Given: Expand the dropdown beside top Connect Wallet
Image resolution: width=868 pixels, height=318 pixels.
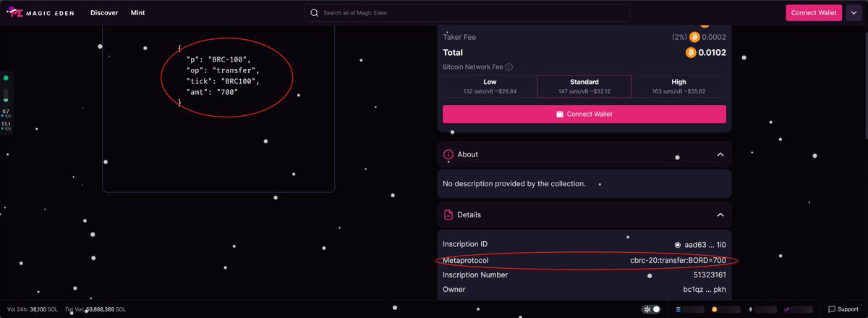Looking at the screenshot, I should tap(854, 13).
